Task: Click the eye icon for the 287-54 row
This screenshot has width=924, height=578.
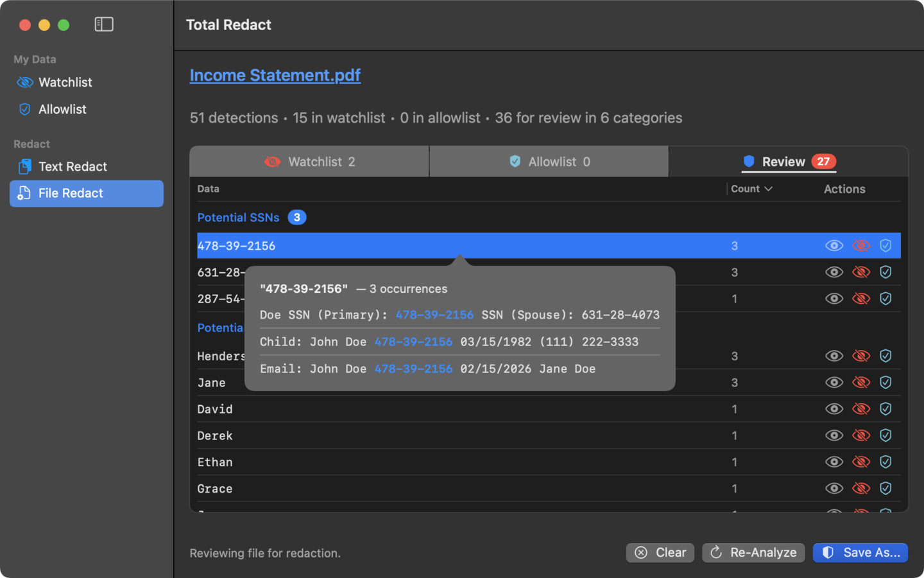Action: point(834,299)
